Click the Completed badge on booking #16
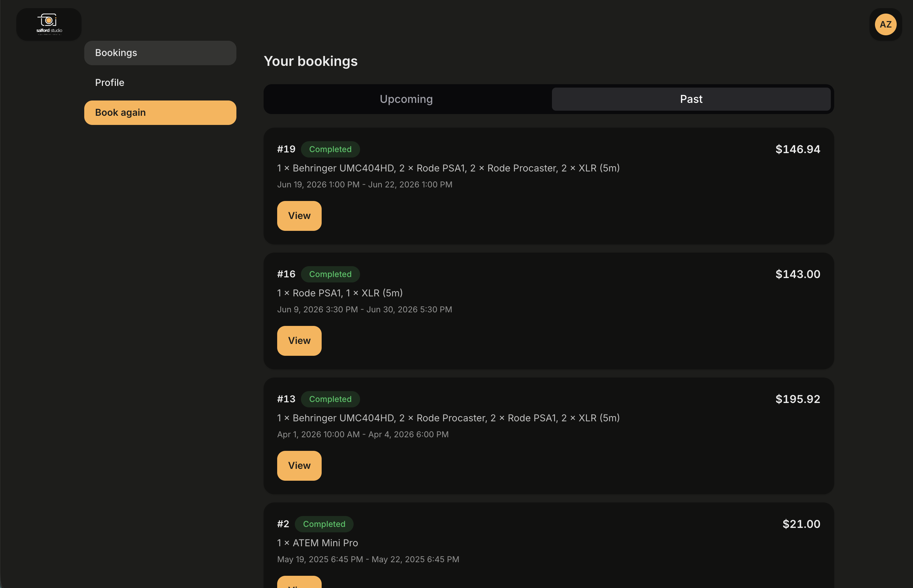The height and width of the screenshot is (588, 913). click(x=330, y=274)
